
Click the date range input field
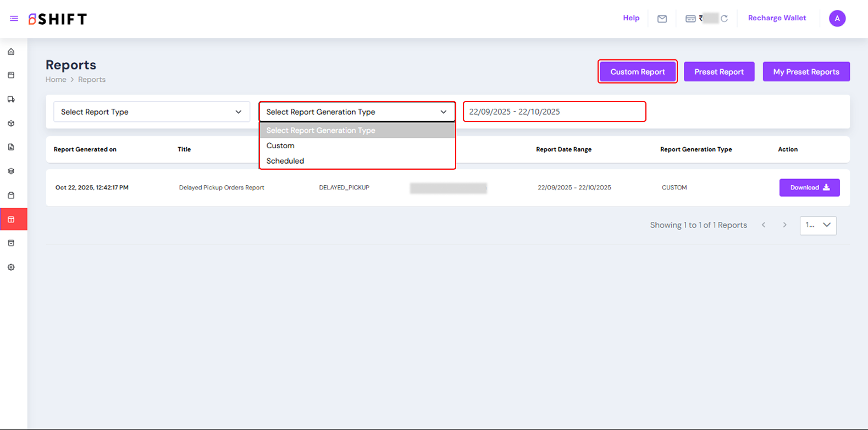(554, 112)
